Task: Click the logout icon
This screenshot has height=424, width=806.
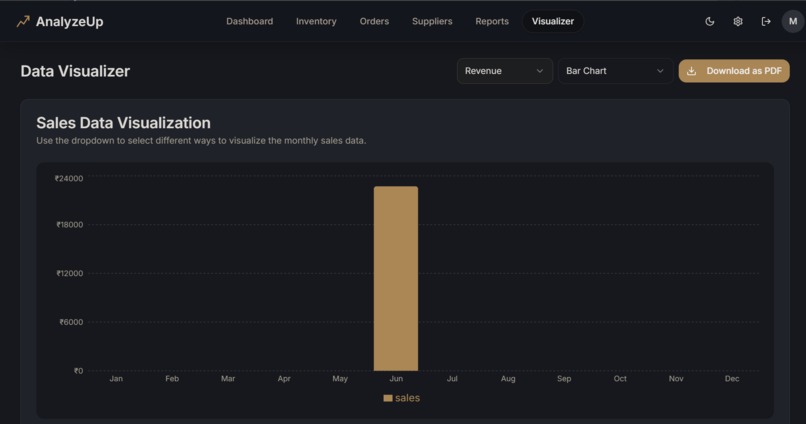Action: tap(766, 22)
